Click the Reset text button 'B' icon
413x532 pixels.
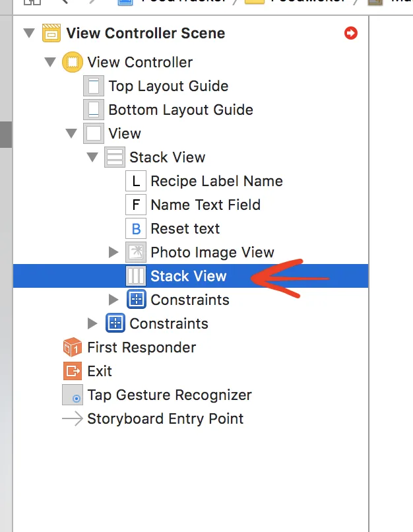(x=136, y=229)
